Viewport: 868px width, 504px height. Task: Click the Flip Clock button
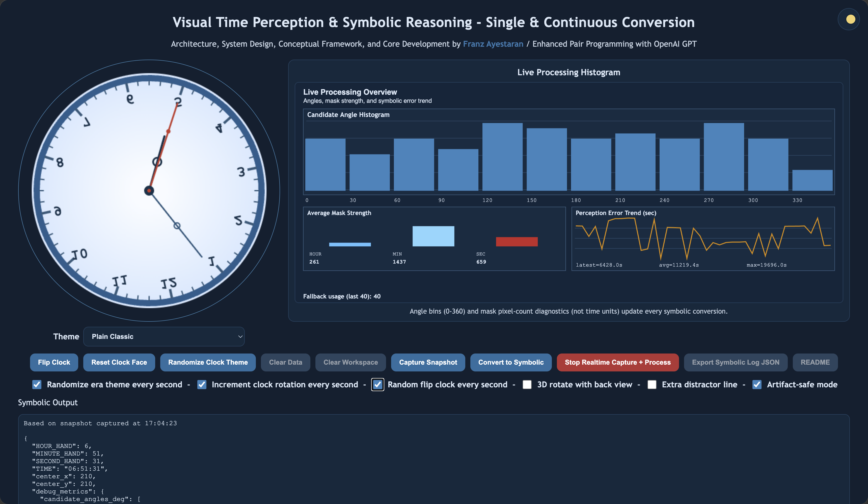point(54,362)
